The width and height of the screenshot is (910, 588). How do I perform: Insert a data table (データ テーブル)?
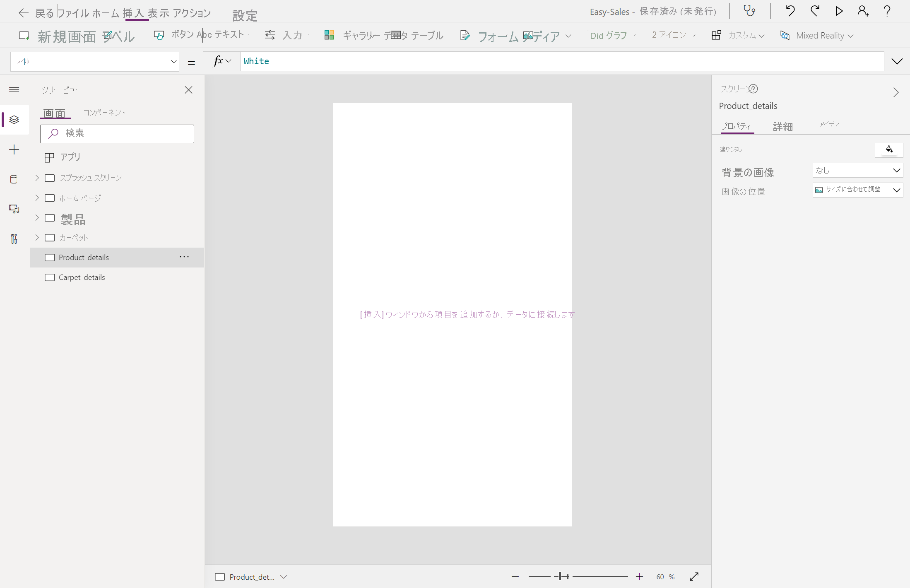(x=414, y=35)
